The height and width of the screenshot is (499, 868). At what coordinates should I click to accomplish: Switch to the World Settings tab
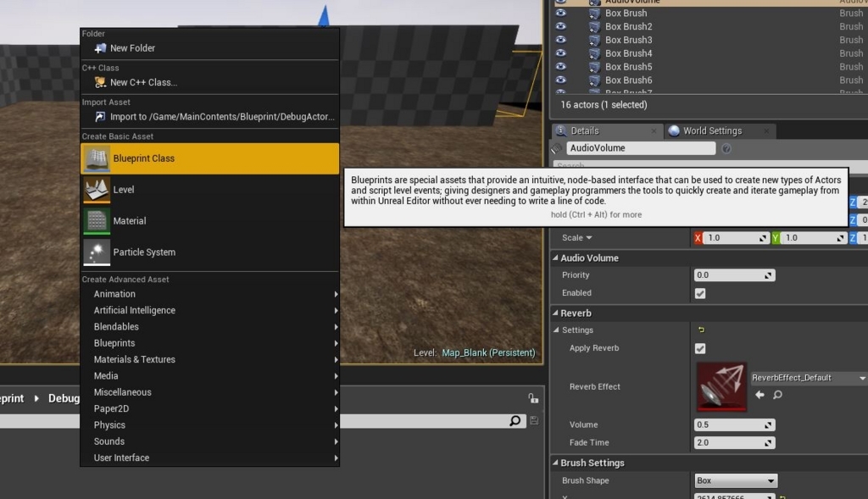[720, 130]
